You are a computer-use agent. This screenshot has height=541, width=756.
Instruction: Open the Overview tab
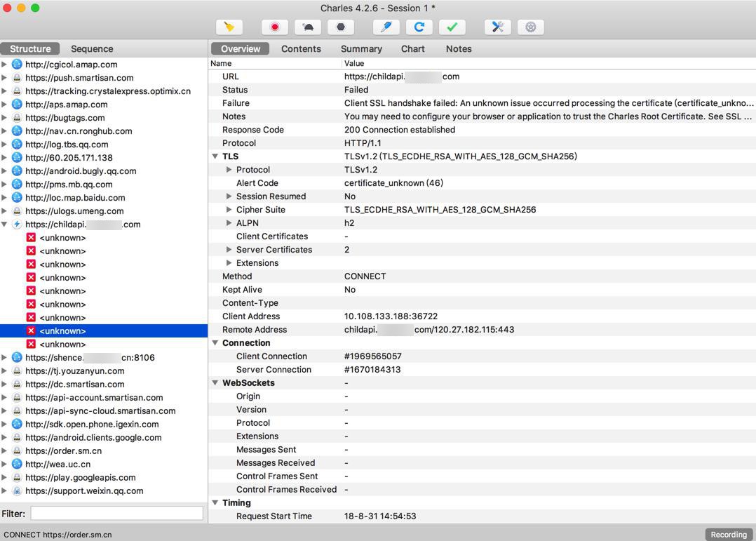(240, 48)
